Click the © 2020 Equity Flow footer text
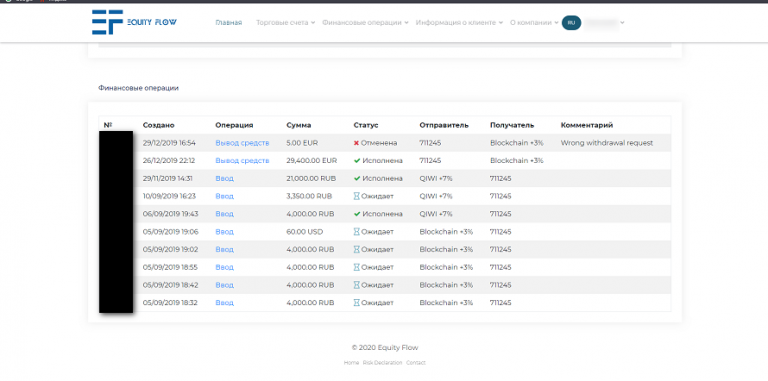 coord(385,348)
